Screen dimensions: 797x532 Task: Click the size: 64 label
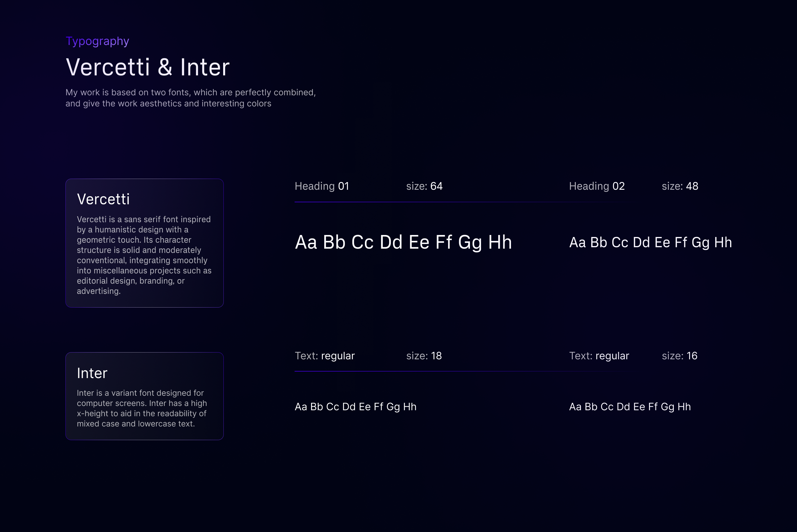tap(424, 186)
